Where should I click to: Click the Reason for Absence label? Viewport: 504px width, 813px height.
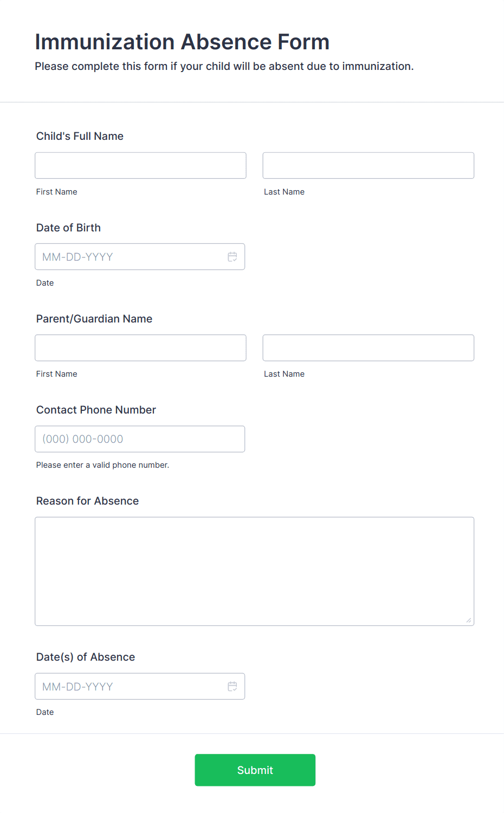pyautogui.click(x=87, y=501)
